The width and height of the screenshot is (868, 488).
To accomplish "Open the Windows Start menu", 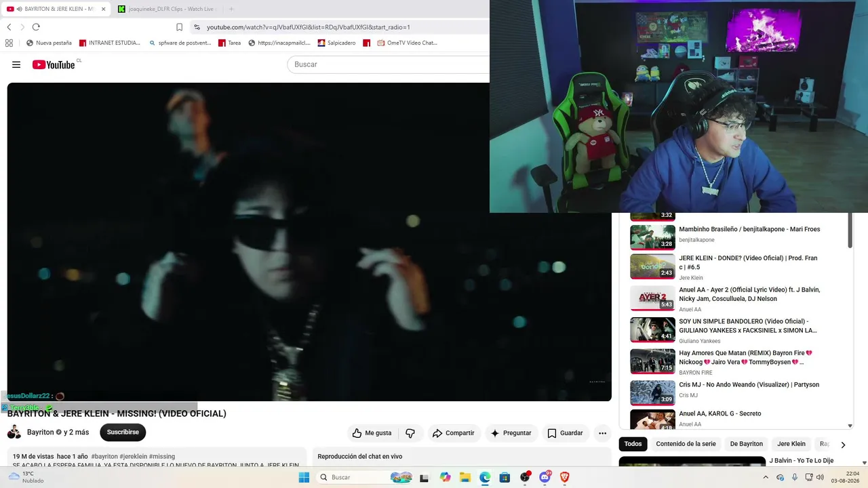I will [304, 477].
